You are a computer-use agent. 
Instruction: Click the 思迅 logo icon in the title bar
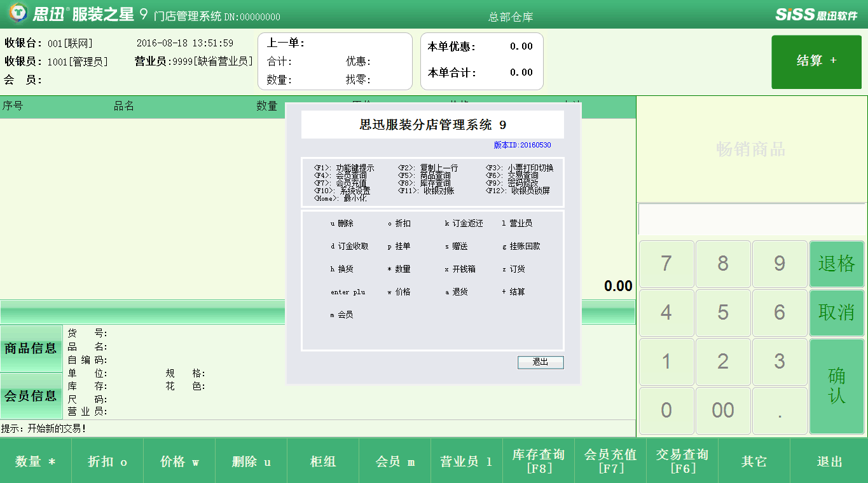pos(18,13)
